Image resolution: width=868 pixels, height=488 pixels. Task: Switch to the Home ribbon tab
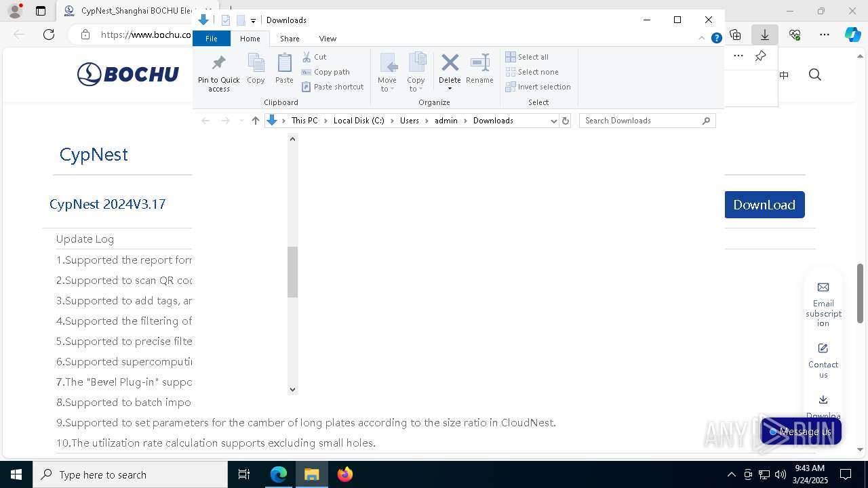point(250,39)
